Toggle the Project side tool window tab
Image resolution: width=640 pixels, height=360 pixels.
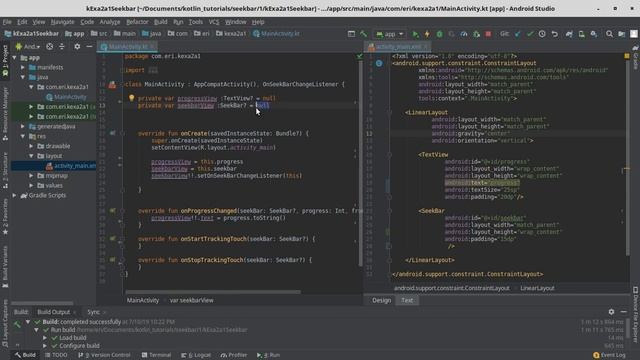point(5,60)
